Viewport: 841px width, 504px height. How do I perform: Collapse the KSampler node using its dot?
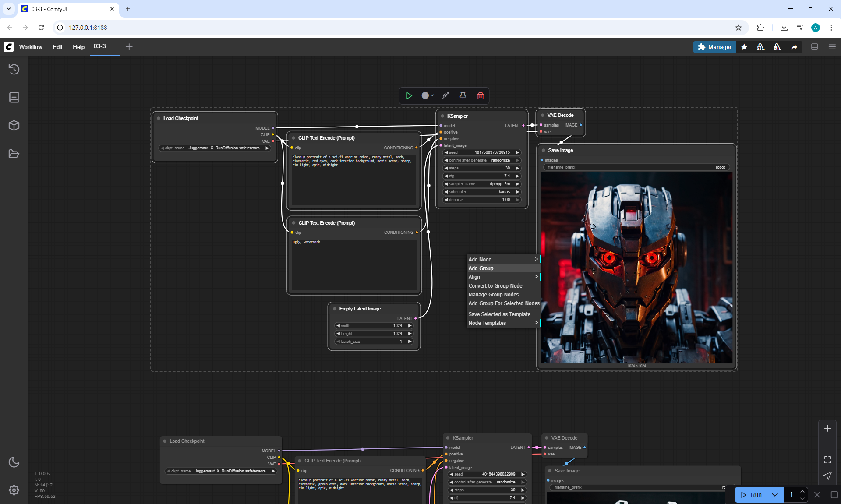[442, 116]
